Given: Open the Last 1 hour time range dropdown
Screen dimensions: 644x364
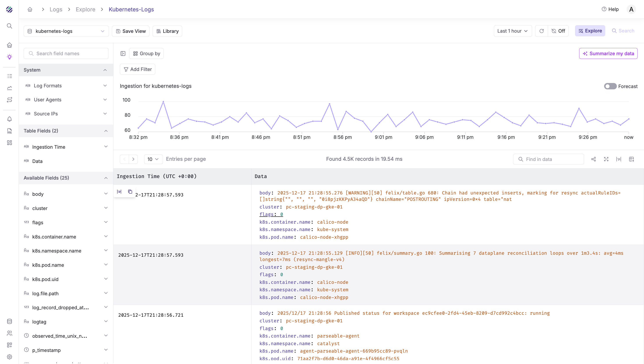Looking at the screenshot, I should [513, 31].
